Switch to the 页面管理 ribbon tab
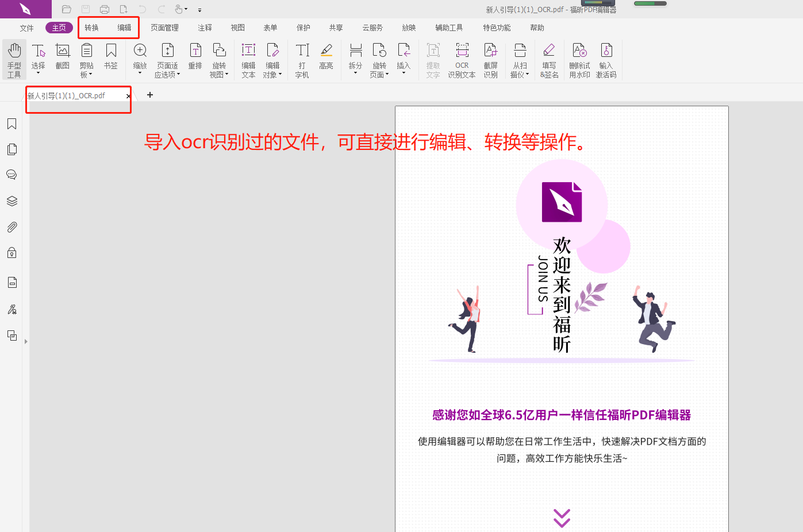 point(165,27)
